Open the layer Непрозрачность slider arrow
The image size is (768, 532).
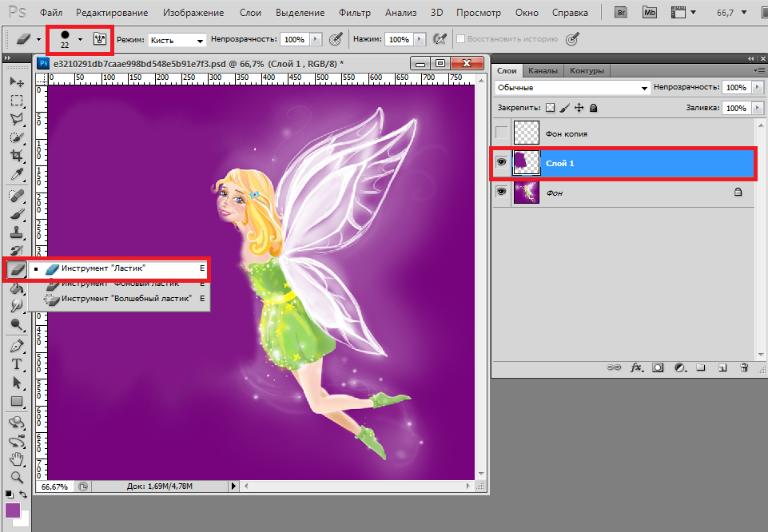pos(758,87)
